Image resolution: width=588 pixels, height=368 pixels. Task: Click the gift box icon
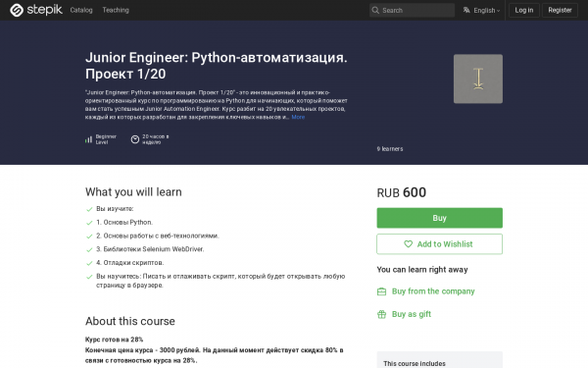[x=381, y=314]
